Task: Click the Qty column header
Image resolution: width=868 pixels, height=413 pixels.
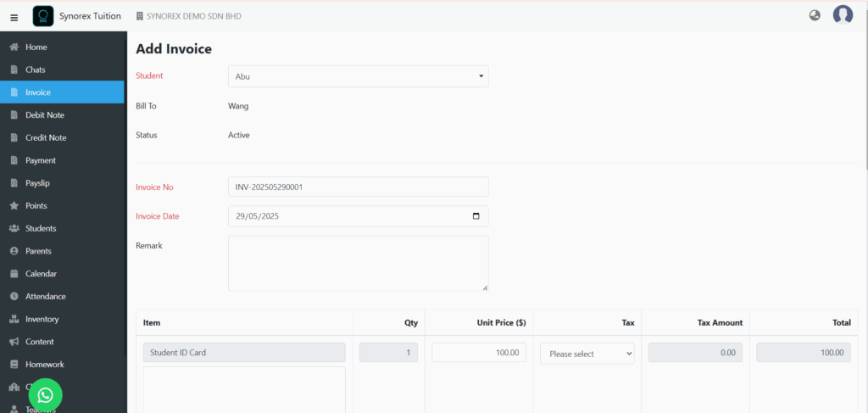Action: [411, 322]
